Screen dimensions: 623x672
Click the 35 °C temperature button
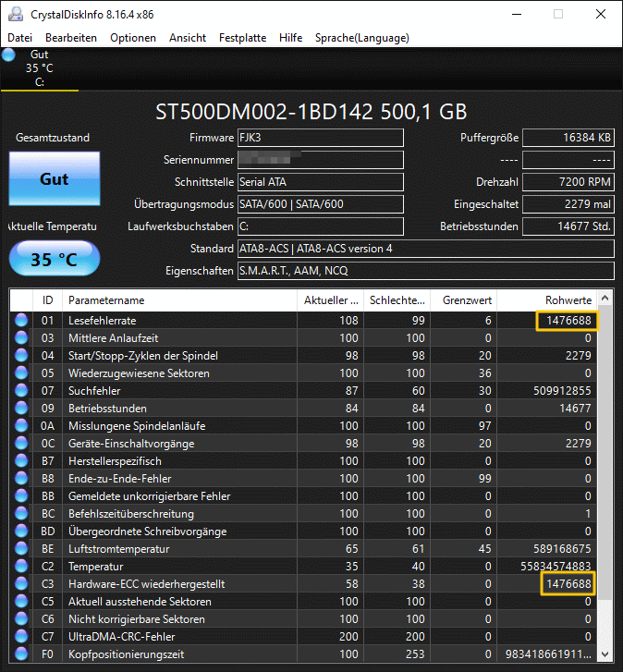click(x=55, y=259)
